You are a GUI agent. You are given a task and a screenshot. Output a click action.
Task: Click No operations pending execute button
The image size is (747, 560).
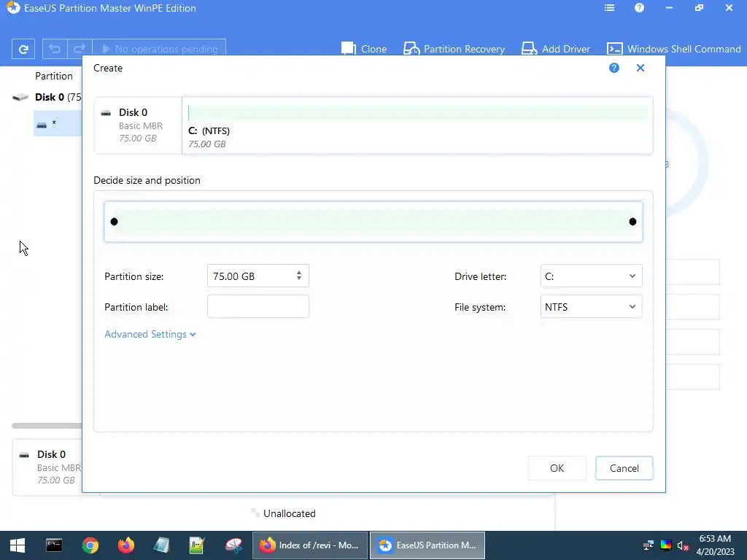pos(159,49)
